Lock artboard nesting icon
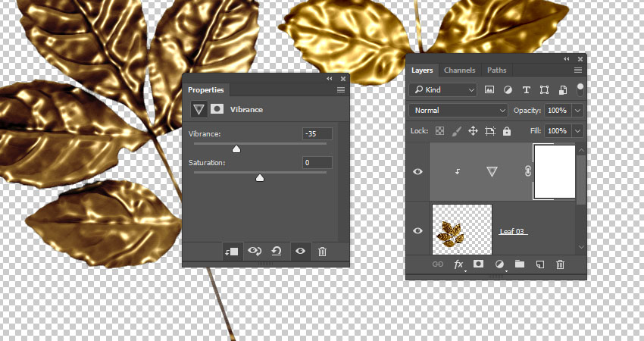 [x=490, y=130]
